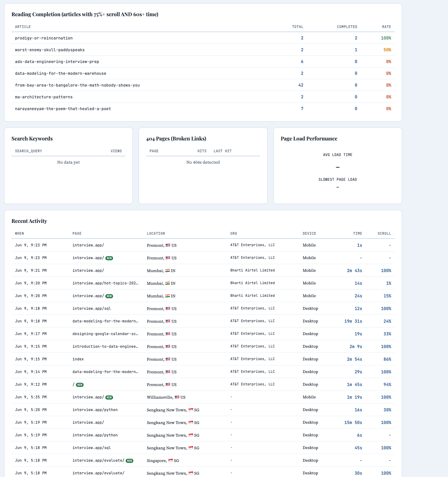Click ads-data-engineering-interview-prep article
Image resolution: width=448 pixels, height=477 pixels.
point(57,62)
